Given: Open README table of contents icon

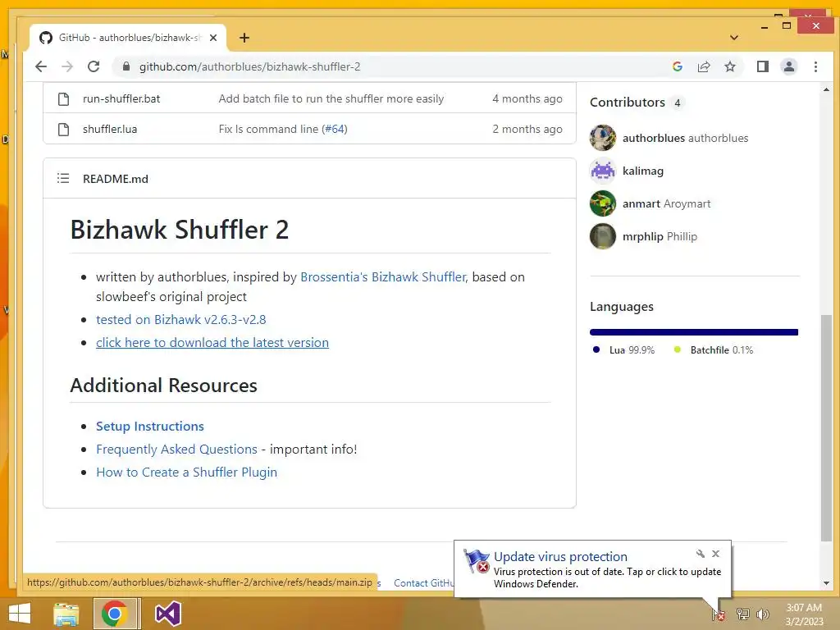Looking at the screenshot, I should pyautogui.click(x=63, y=178).
